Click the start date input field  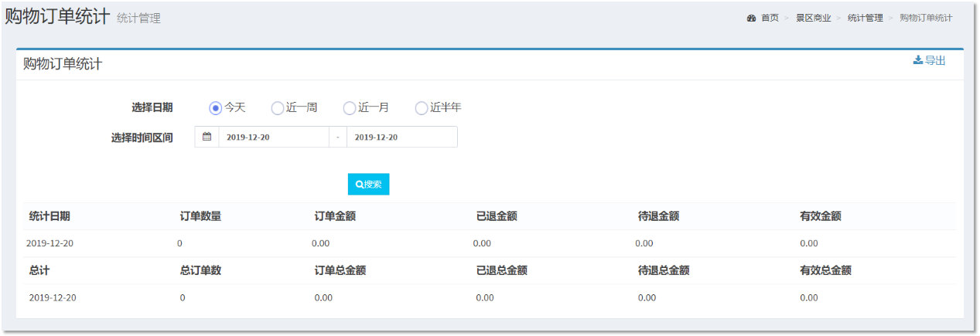pyautogui.click(x=274, y=137)
